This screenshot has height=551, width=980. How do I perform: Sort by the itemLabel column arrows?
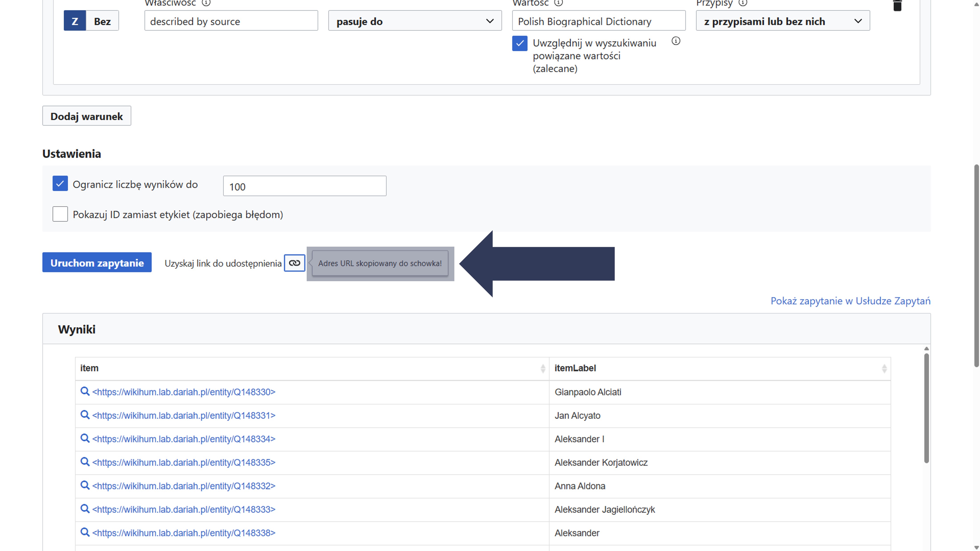coord(884,368)
